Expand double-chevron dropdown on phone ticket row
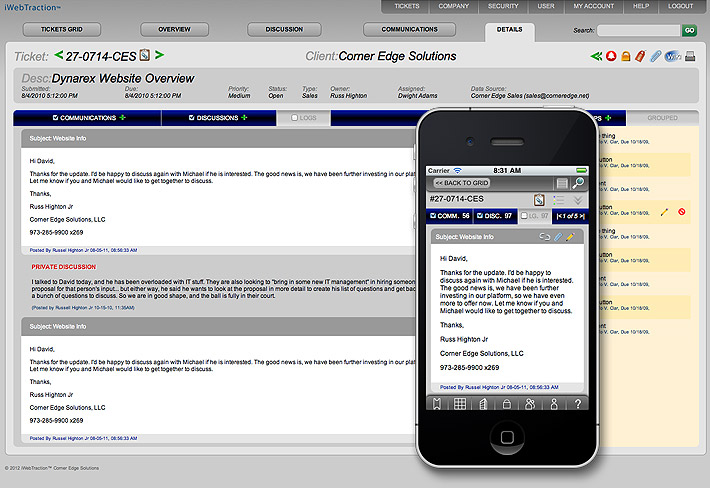 pos(578,200)
